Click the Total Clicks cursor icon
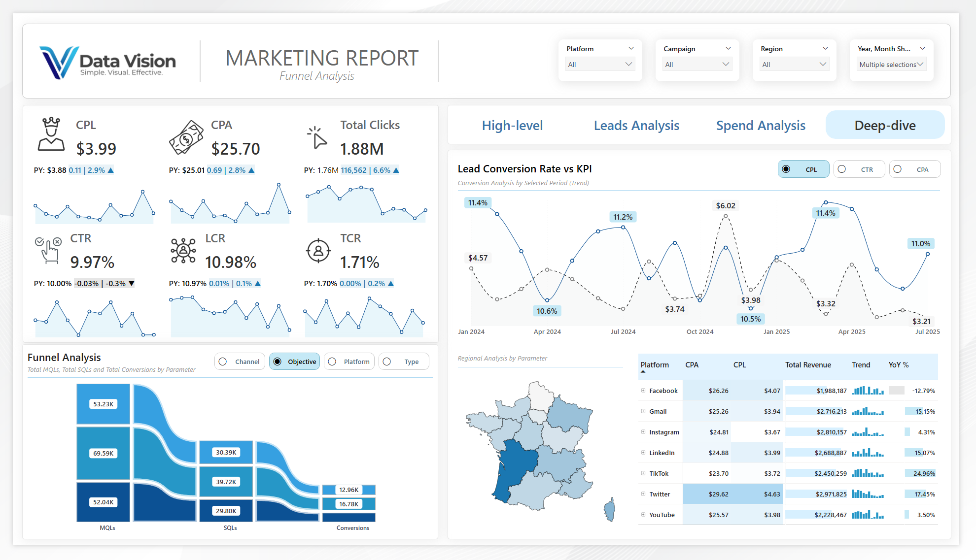Screen dimensions: 976x560 pos(317,137)
